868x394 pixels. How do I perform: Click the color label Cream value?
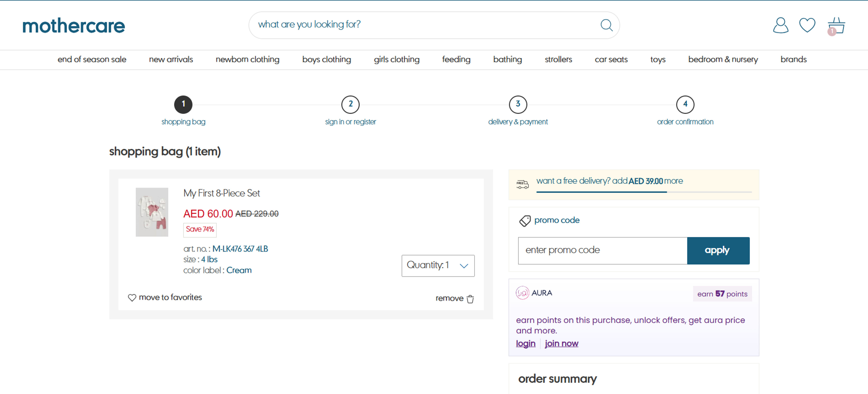238,270
